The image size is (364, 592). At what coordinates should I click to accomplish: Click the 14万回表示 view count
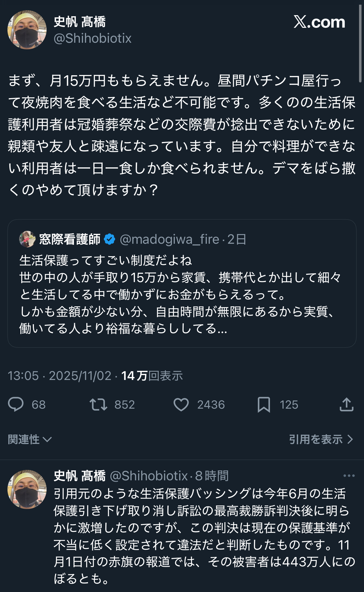152,376
